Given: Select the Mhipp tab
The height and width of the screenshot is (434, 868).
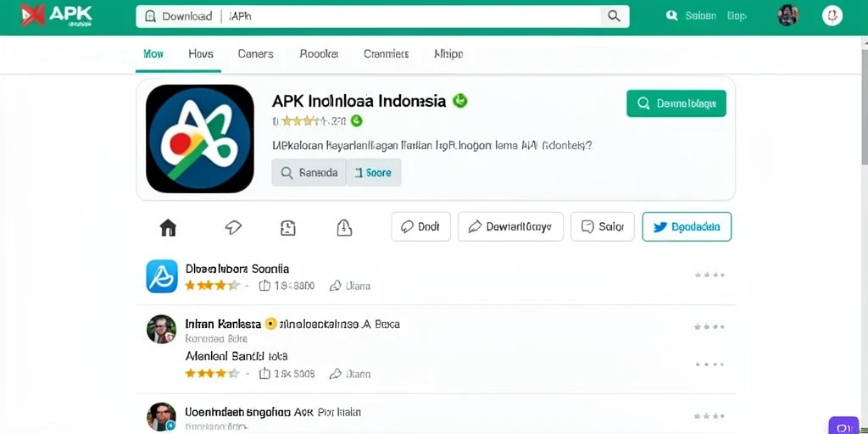Looking at the screenshot, I should point(448,53).
